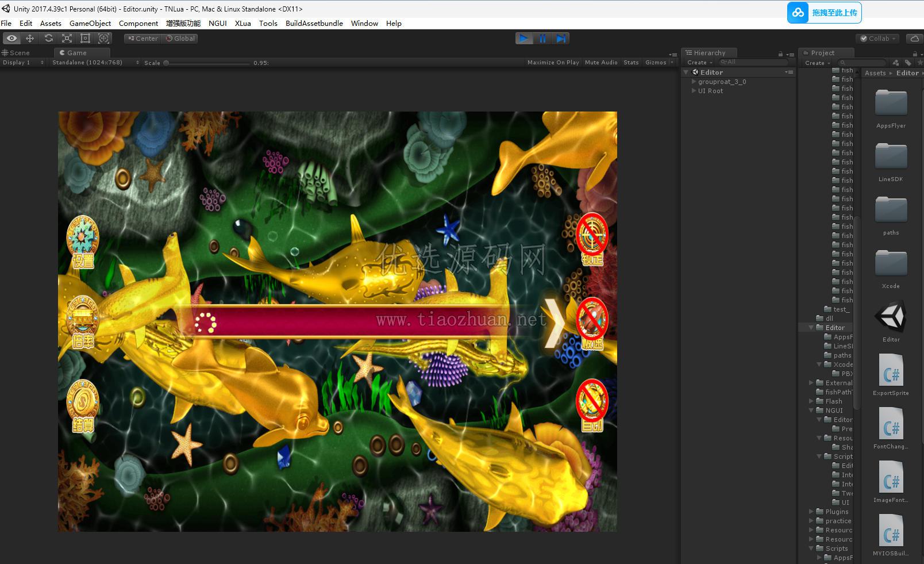Pause the game playback
The width and height of the screenshot is (924, 564).
542,39
